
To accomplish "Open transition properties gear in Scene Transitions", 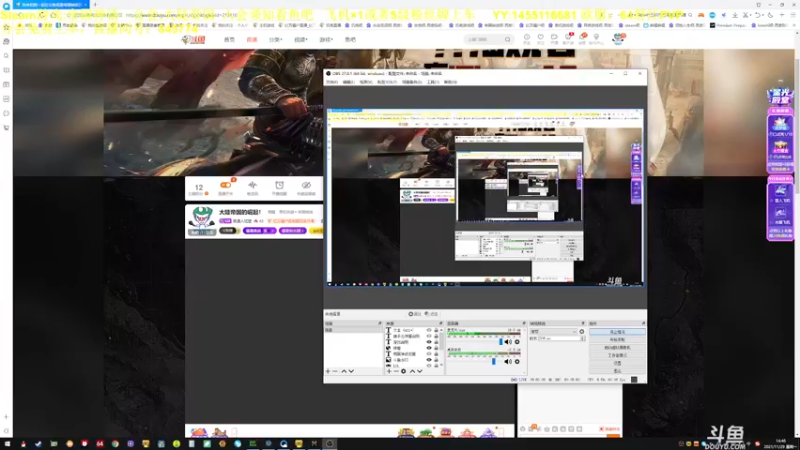I will tap(582, 332).
